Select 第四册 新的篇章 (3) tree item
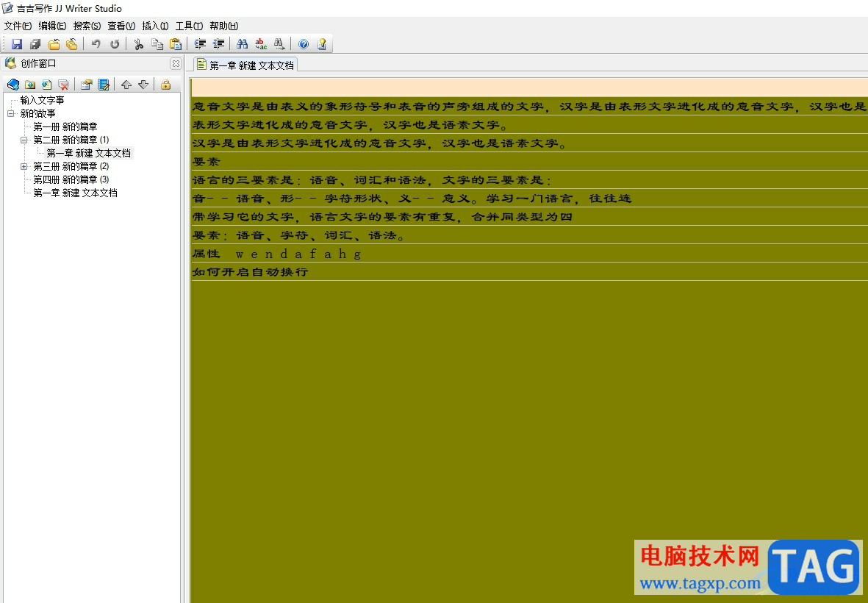 click(x=71, y=180)
